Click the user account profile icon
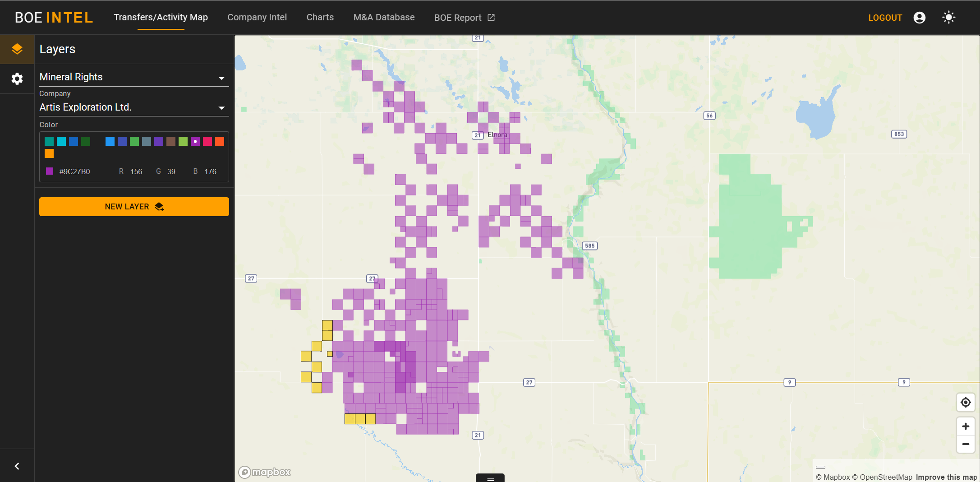 pyautogui.click(x=919, y=18)
